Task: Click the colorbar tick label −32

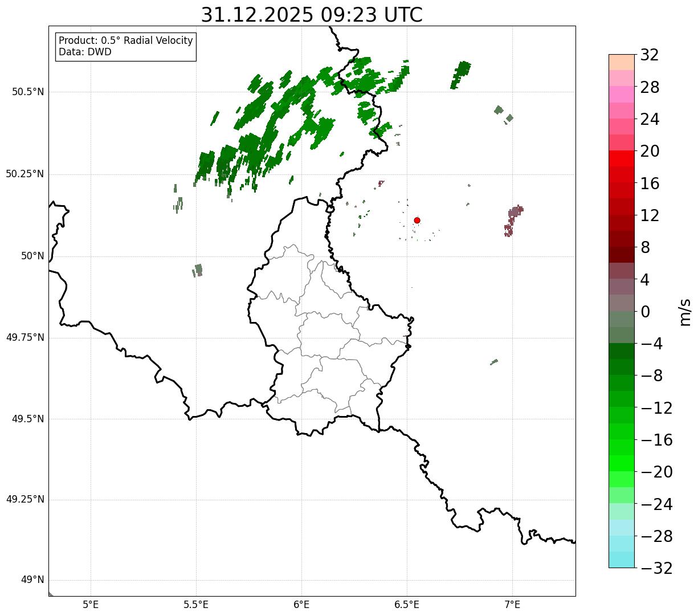Action: (656, 568)
